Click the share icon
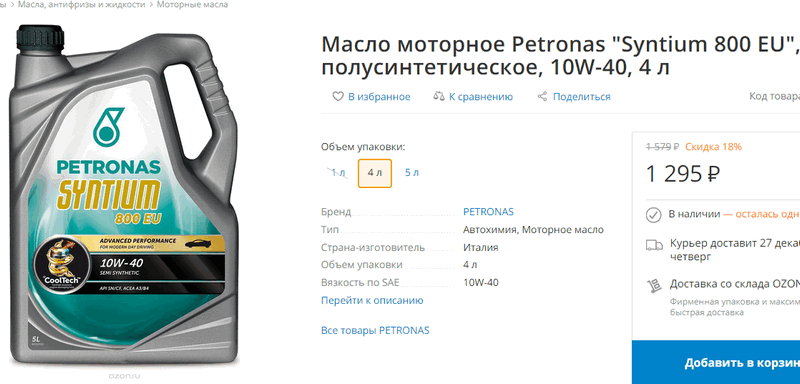800x384 pixels. (542, 96)
